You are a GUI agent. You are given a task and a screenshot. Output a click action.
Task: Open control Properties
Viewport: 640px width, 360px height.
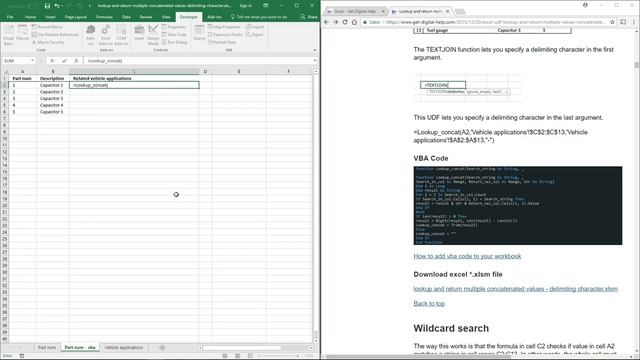(173, 27)
